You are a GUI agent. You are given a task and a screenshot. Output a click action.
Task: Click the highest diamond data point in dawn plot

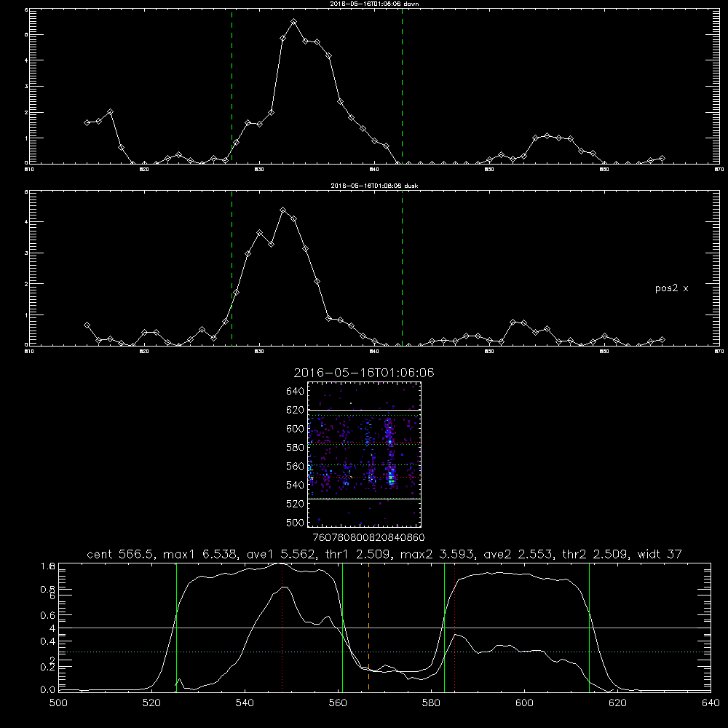[x=293, y=22]
